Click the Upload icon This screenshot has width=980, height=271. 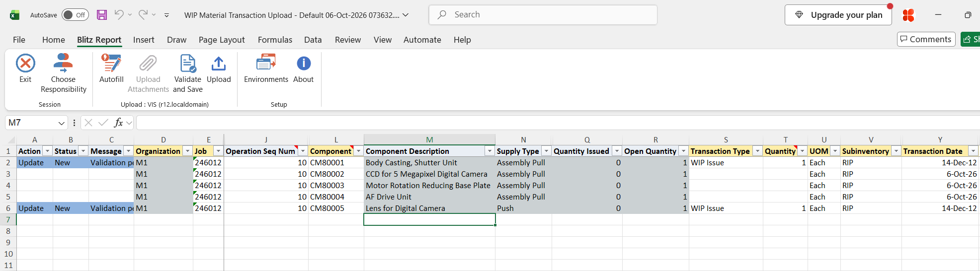pyautogui.click(x=219, y=64)
